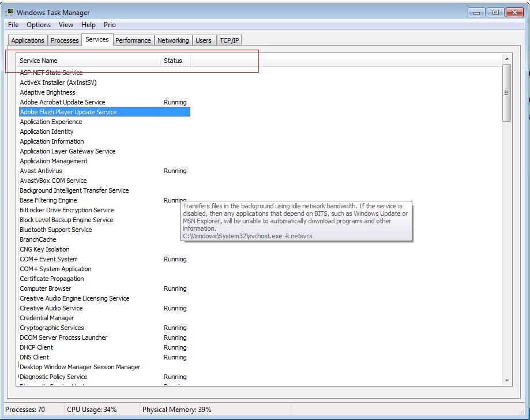The width and height of the screenshot is (530, 420).
Task: Switch to the Networking tab
Action: coord(173,40)
